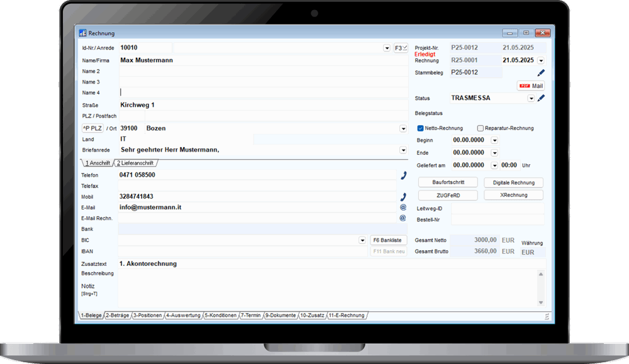Click the Notiz scrollbar down arrow

point(541,302)
